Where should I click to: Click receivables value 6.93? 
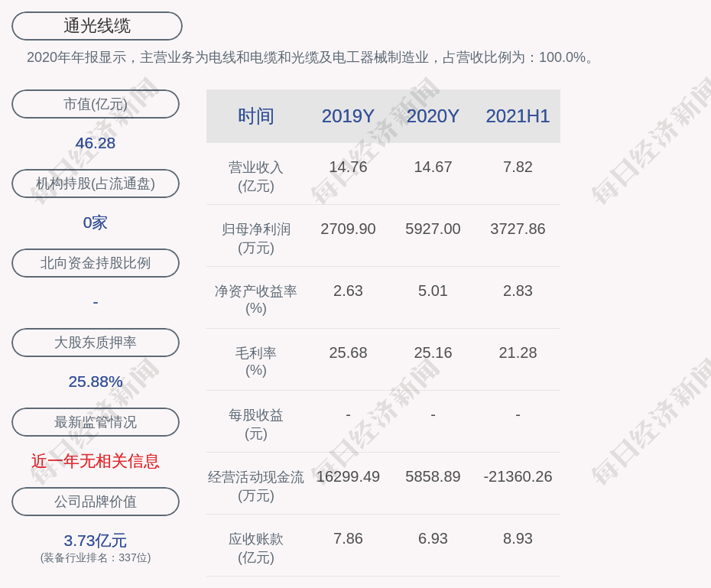[x=433, y=538]
